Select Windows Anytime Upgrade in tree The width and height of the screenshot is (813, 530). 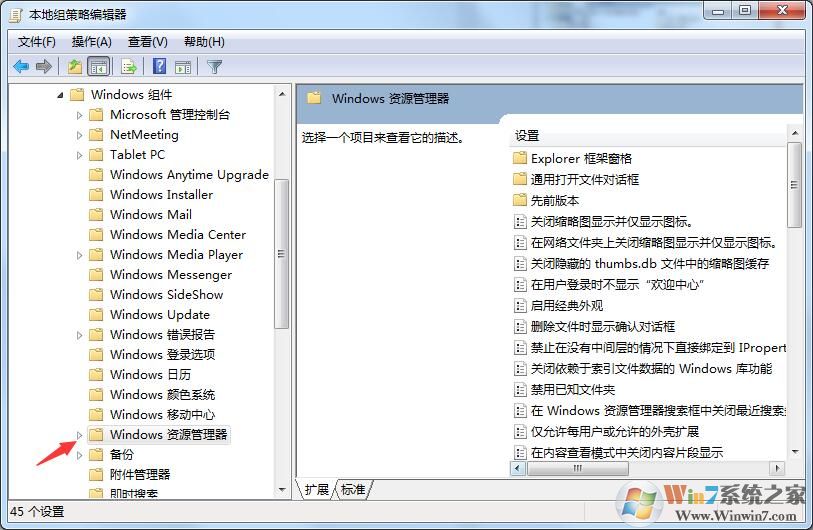point(189,174)
